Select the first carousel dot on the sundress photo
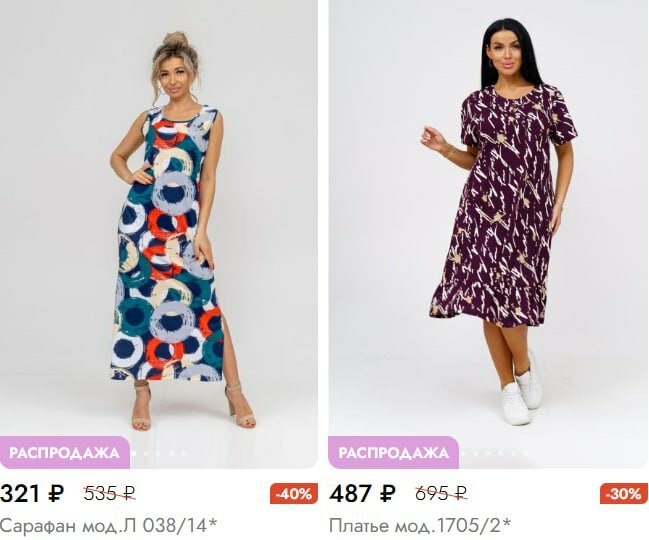The width and height of the screenshot is (649, 540). pos(133,454)
